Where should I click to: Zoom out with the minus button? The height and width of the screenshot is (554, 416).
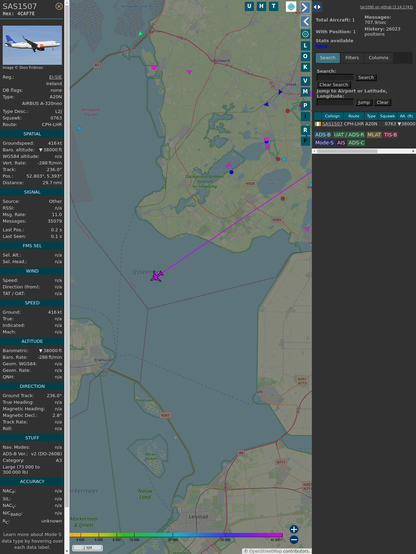(x=294, y=540)
